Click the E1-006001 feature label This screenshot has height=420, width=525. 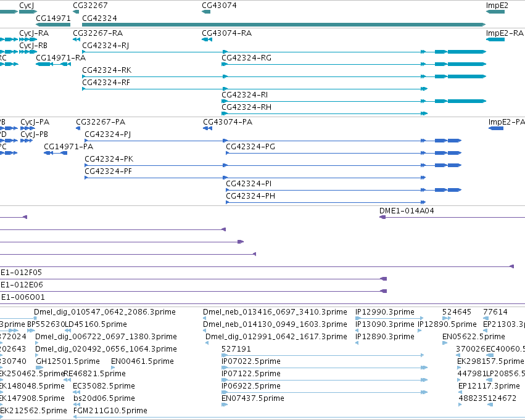point(23,297)
